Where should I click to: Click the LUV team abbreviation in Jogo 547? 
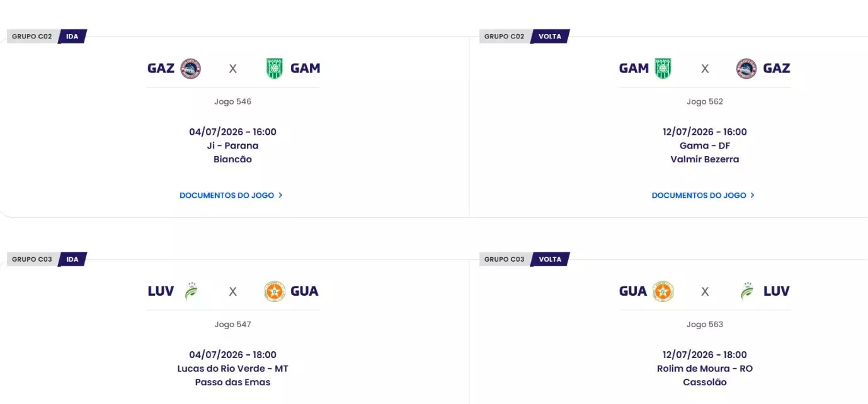click(x=161, y=291)
